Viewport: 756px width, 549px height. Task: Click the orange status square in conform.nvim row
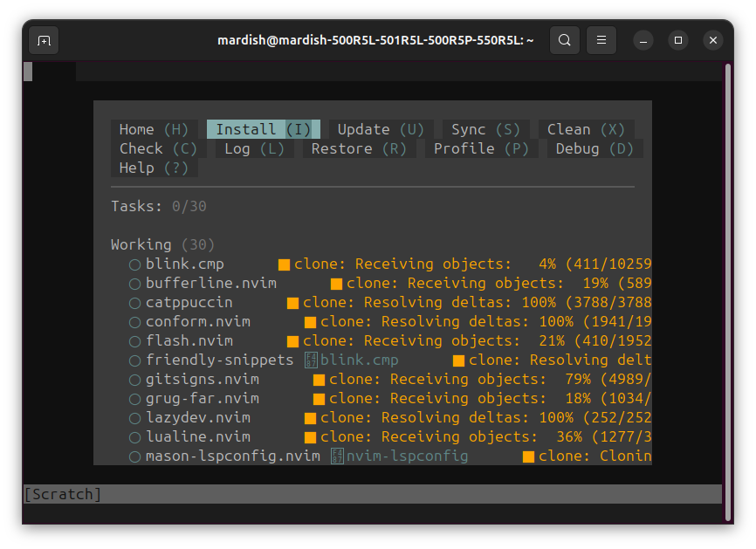coord(310,322)
